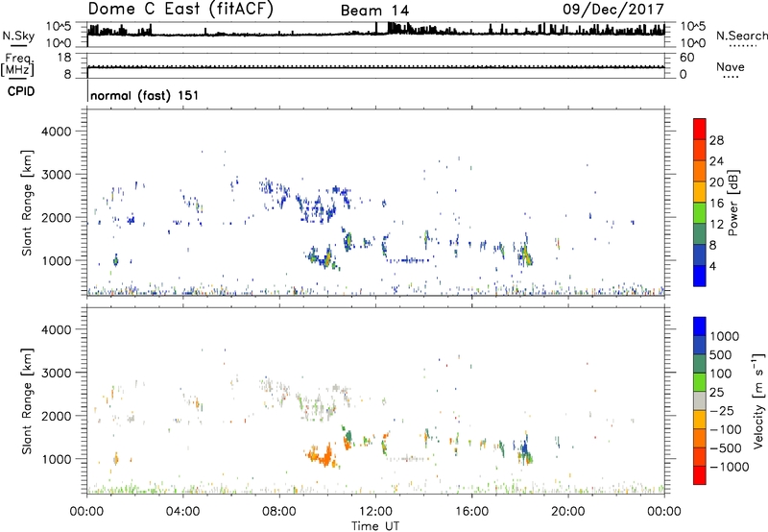
Task: Click the date '09/Dec/2017'
Action: click(613, 9)
